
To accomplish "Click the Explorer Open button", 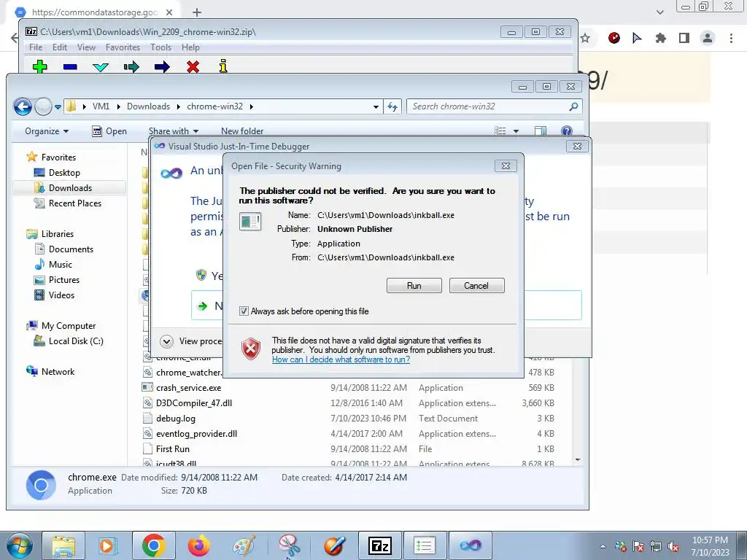I will 109,131.
